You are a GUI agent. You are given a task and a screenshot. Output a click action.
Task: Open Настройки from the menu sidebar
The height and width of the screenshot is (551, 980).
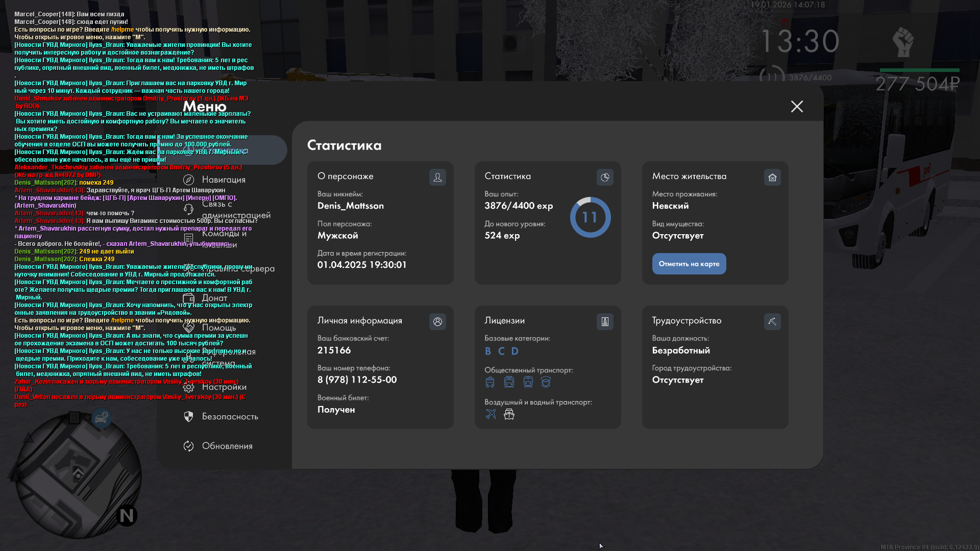click(x=224, y=387)
